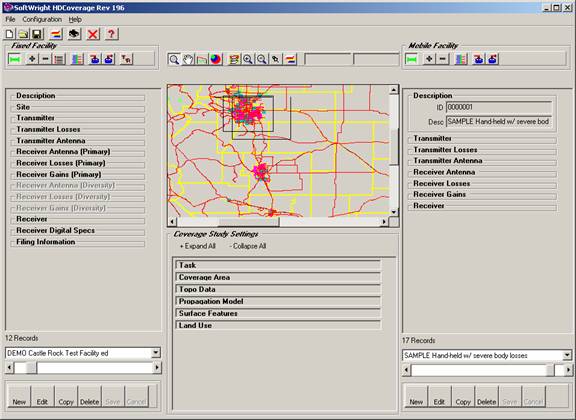Click the folder icon in map toolbar

click(202, 59)
